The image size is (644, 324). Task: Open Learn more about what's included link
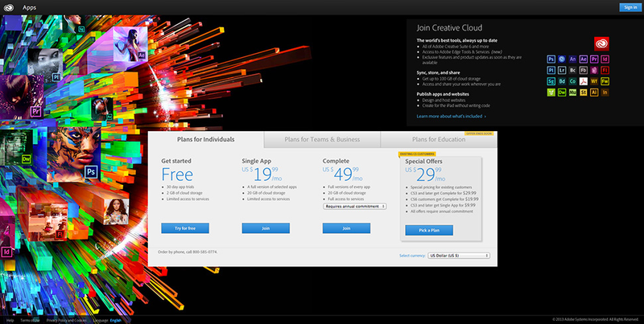pos(451,116)
